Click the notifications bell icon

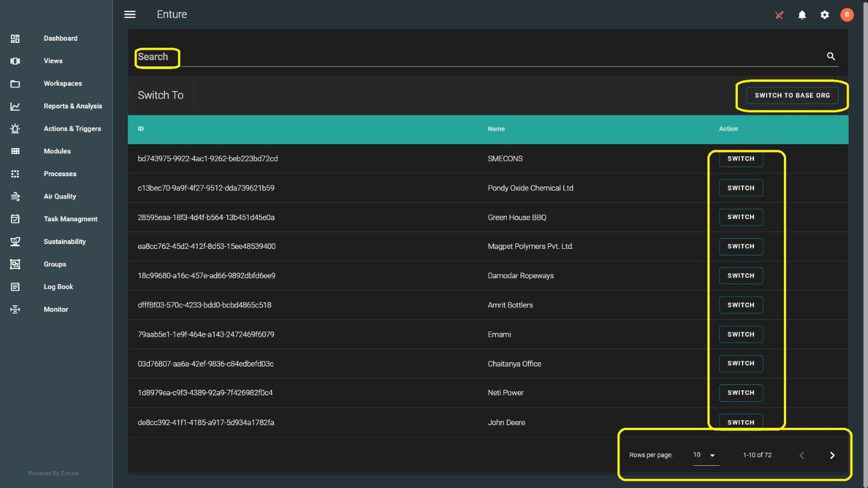point(802,15)
